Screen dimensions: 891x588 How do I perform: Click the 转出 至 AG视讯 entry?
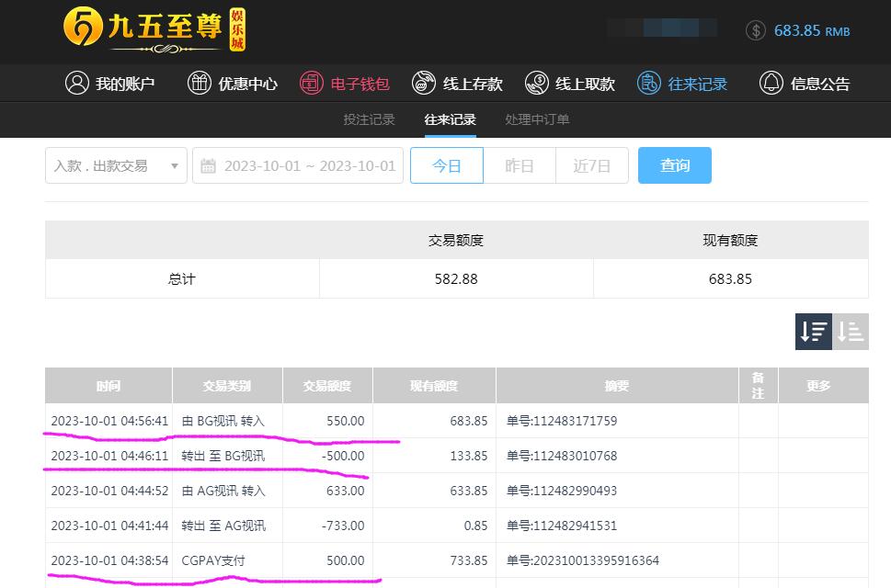[223, 526]
